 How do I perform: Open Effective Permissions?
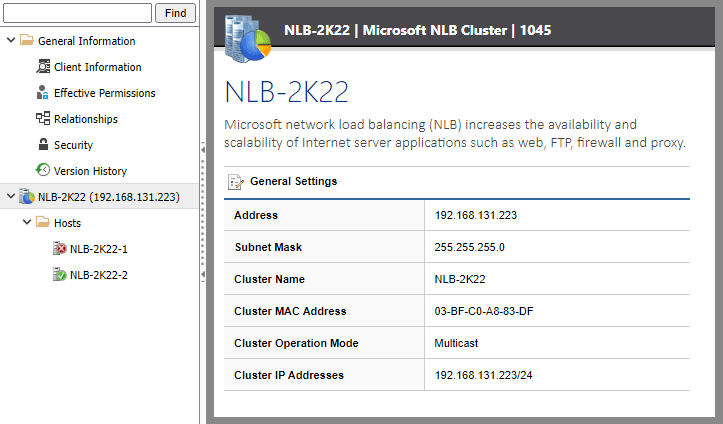pyautogui.click(x=105, y=93)
